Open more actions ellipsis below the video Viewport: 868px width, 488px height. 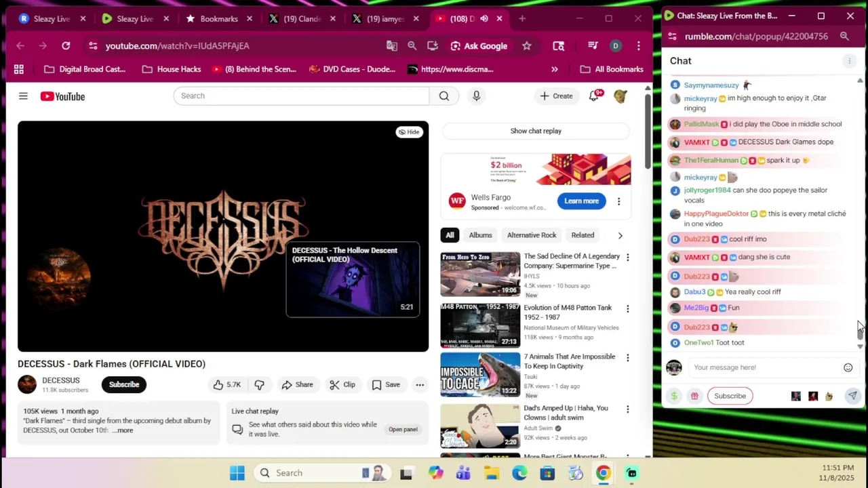click(420, 384)
